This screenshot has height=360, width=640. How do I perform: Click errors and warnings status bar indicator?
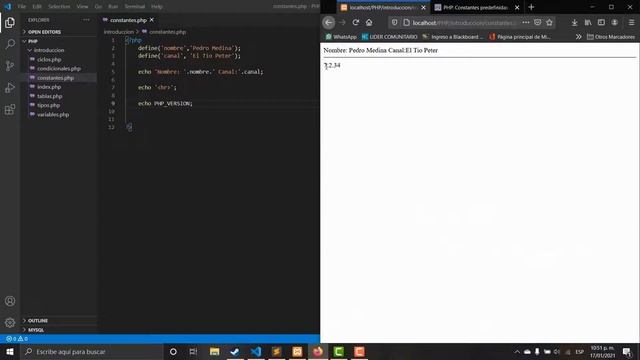pos(17,339)
